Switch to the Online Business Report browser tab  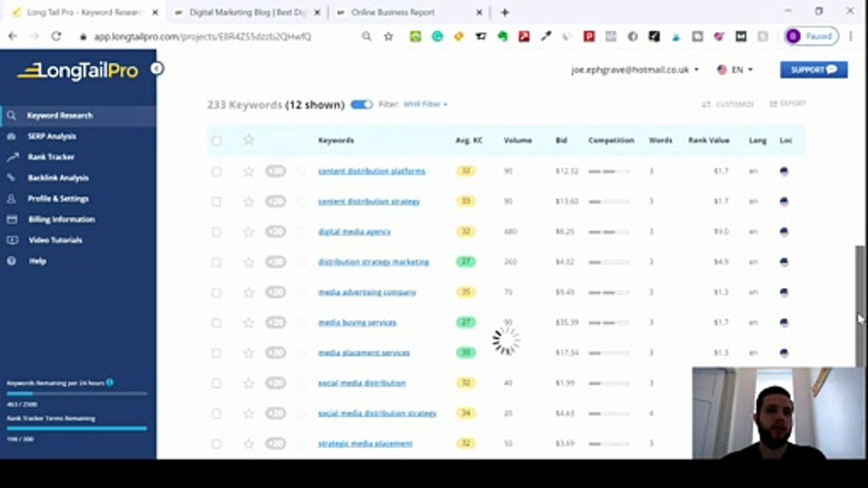410,12
